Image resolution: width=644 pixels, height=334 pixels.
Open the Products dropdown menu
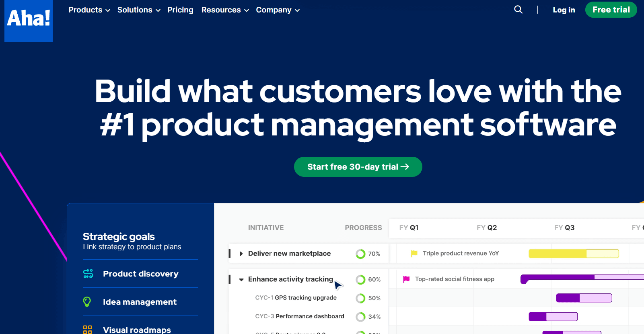(89, 10)
